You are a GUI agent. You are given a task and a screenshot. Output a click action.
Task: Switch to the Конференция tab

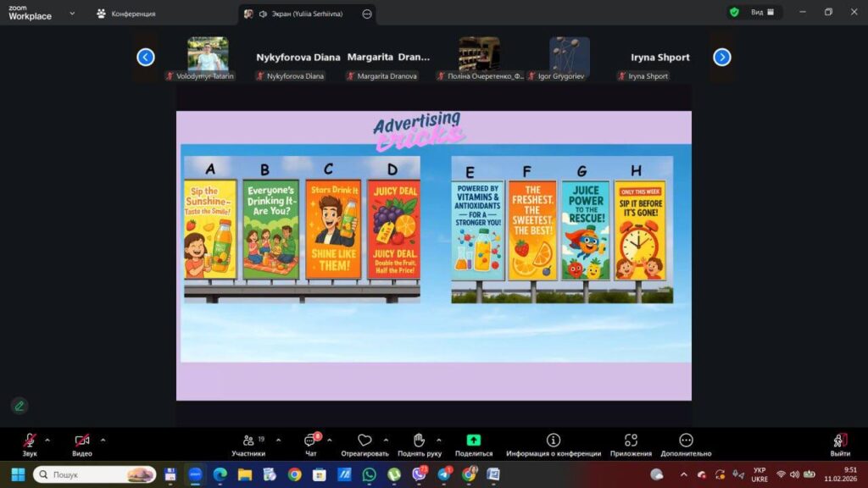pyautogui.click(x=125, y=14)
